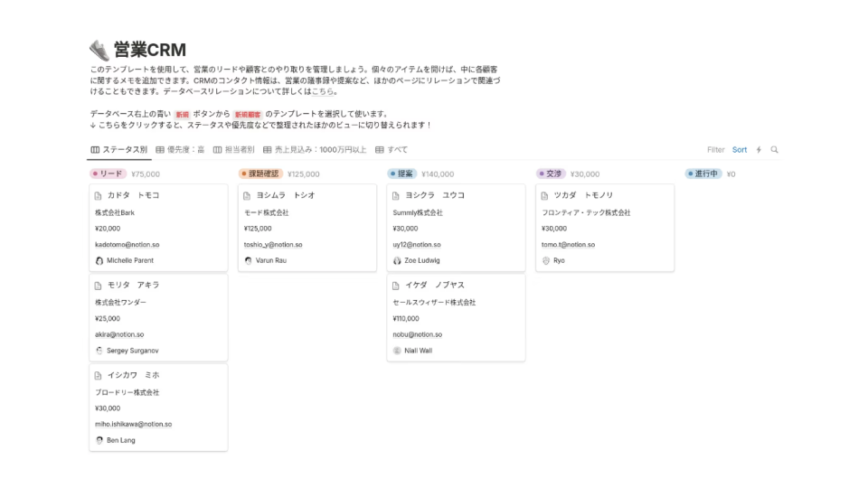Image resolution: width=868 pixels, height=488 pixels.
Task: Open the イケダ ノブヤス card title
Action: pyautogui.click(x=435, y=285)
